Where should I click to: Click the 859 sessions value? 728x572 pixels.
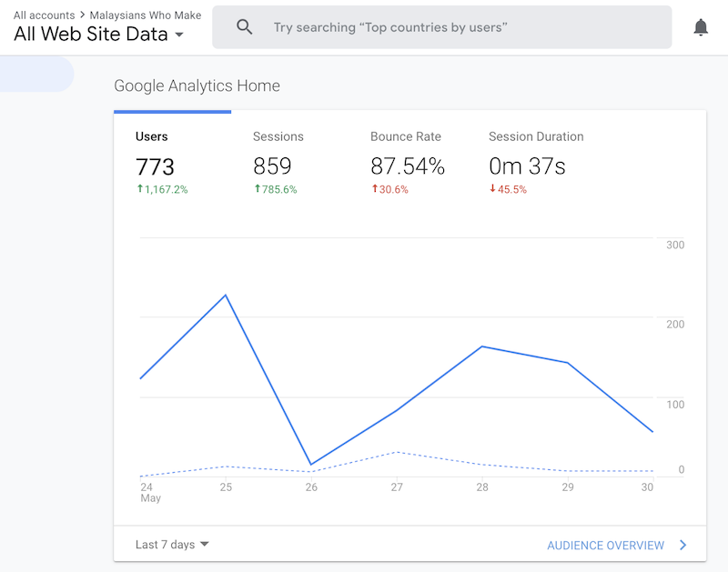(272, 166)
